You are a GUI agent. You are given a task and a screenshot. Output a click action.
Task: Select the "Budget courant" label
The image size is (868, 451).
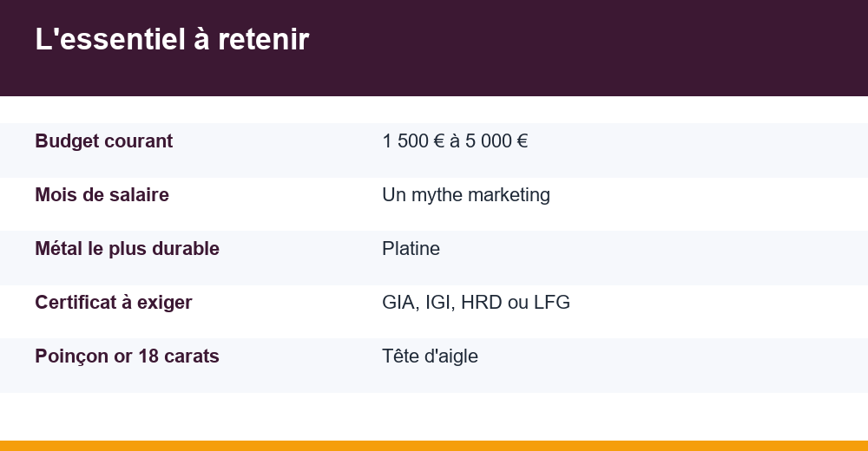click(103, 141)
